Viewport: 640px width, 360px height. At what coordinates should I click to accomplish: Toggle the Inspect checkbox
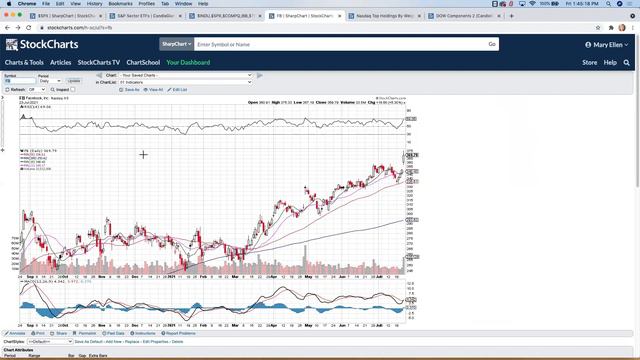click(x=73, y=89)
